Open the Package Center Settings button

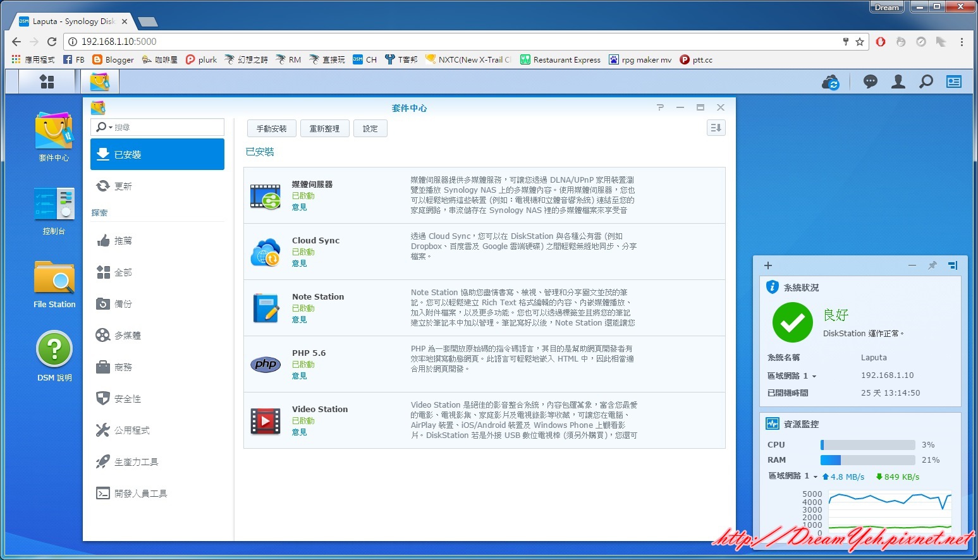click(370, 128)
